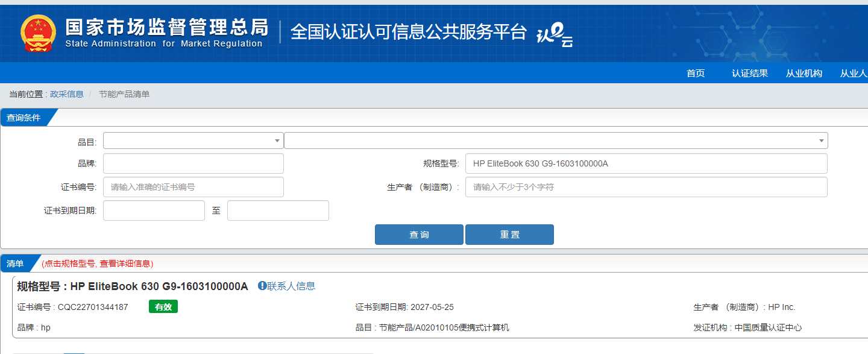Click the 规格型号 field containing HP EliteBook
868x354 pixels.
click(x=646, y=163)
